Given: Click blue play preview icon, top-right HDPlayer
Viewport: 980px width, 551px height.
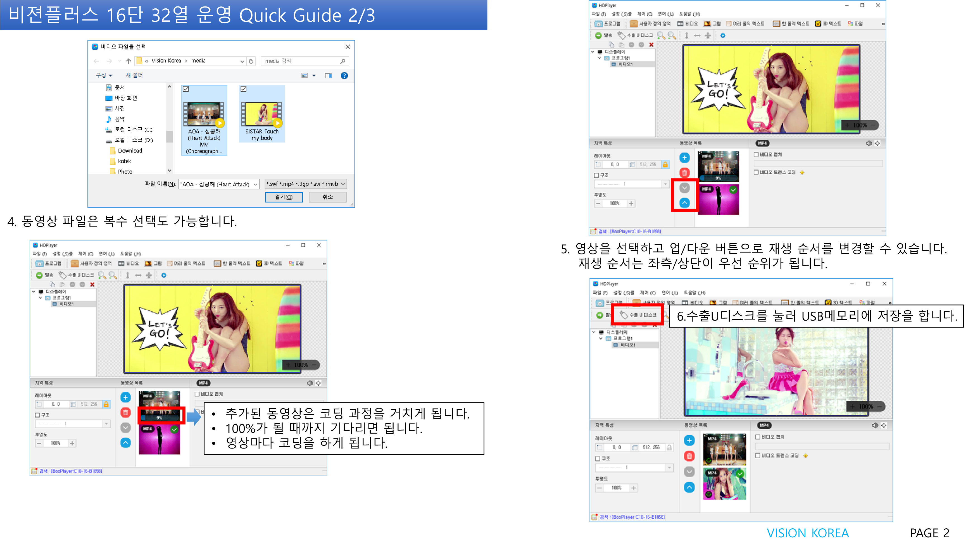Looking at the screenshot, I should coord(723,35).
